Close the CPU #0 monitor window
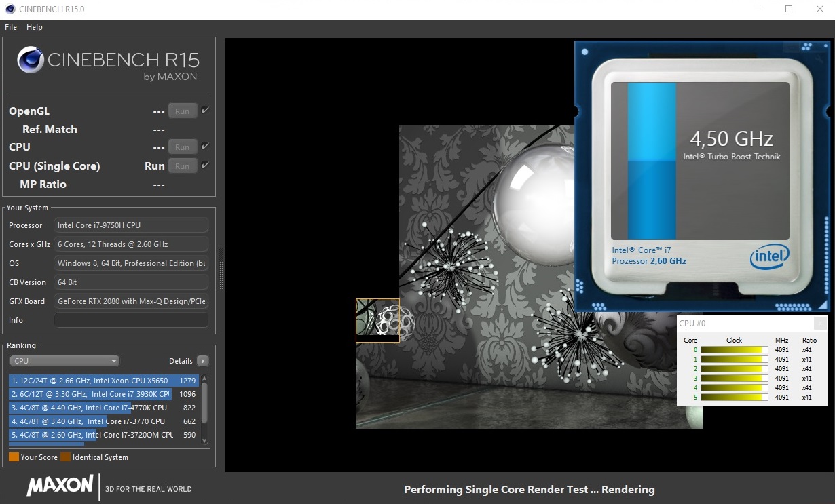The width and height of the screenshot is (835, 504). [x=820, y=324]
